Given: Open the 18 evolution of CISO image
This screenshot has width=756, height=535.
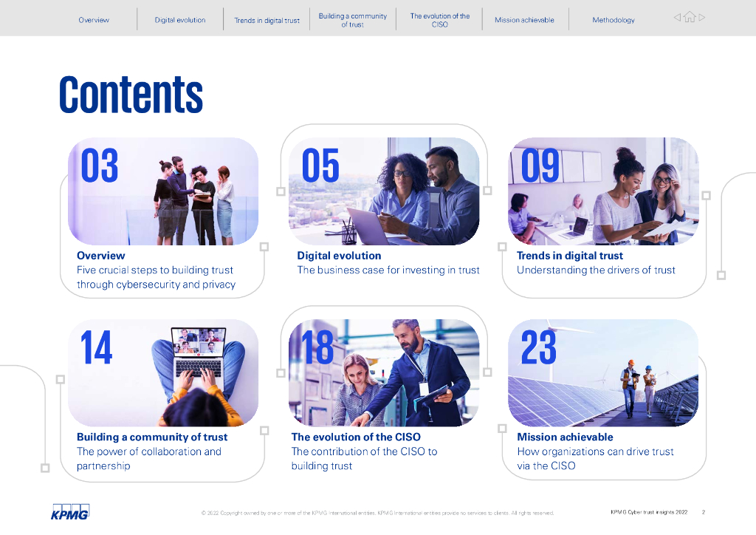Looking at the screenshot, I should [x=384, y=372].
